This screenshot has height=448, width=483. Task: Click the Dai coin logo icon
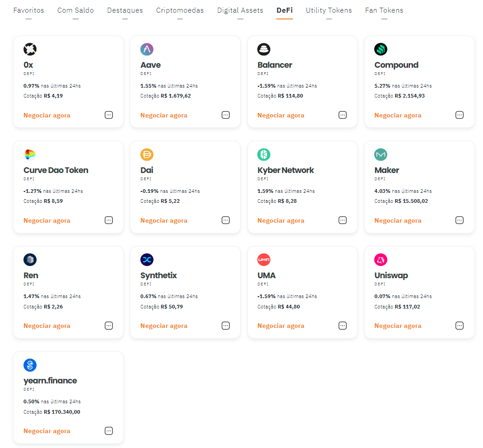click(x=147, y=154)
